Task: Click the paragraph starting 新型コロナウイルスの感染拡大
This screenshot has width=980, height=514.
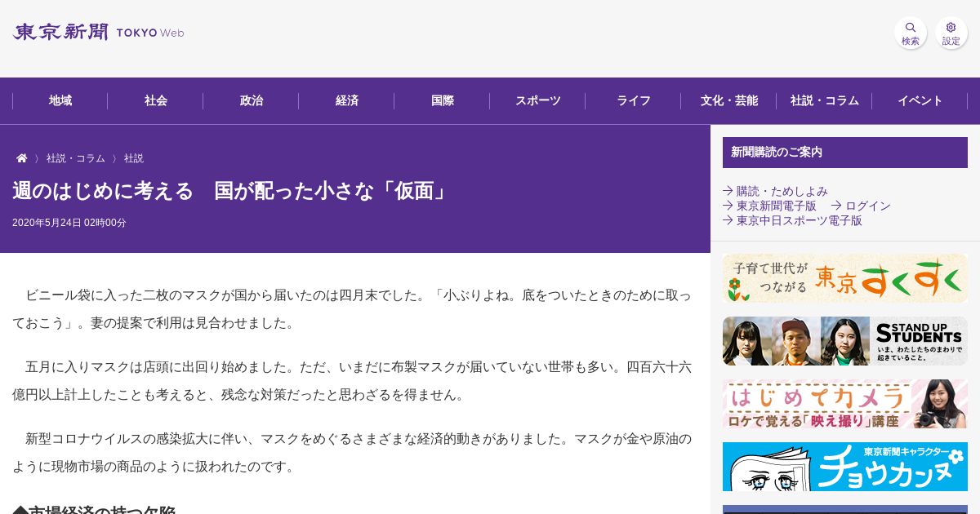Action: 352,453
